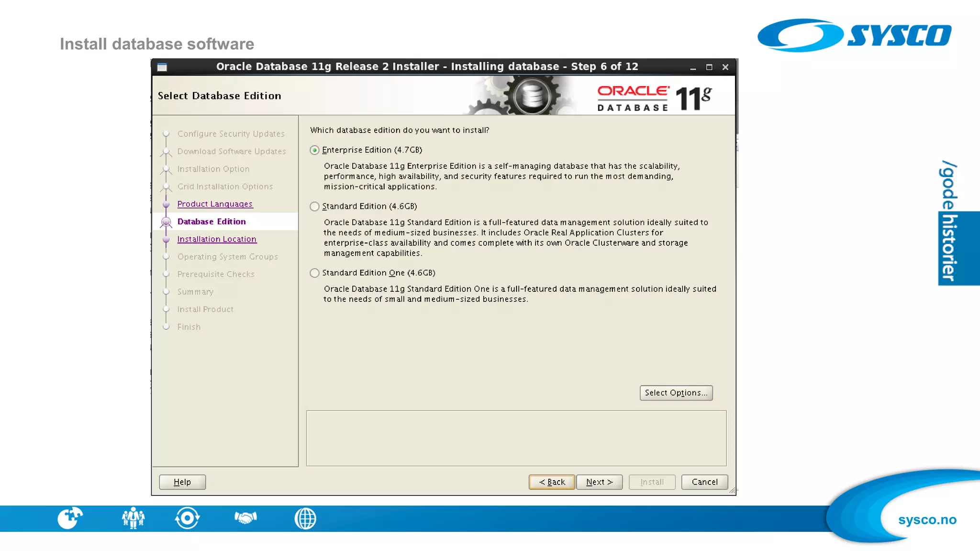Click Grid Installation Options step
The image size is (980, 551).
[x=225, y=187]
